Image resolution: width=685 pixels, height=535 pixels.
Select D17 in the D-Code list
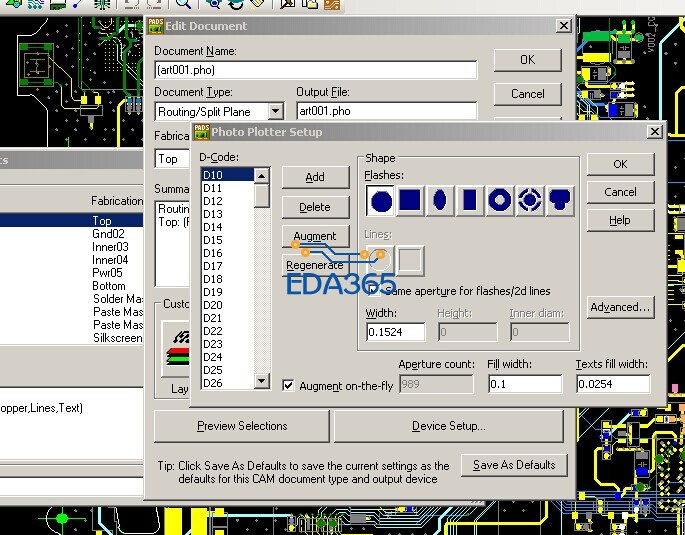[x=228, y=266]
